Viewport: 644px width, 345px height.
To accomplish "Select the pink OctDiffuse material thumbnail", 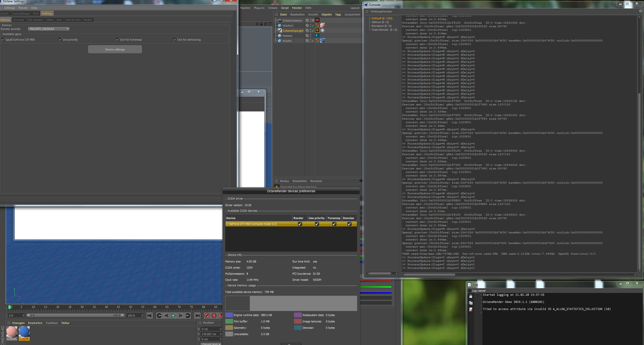I will coord(12,332).
